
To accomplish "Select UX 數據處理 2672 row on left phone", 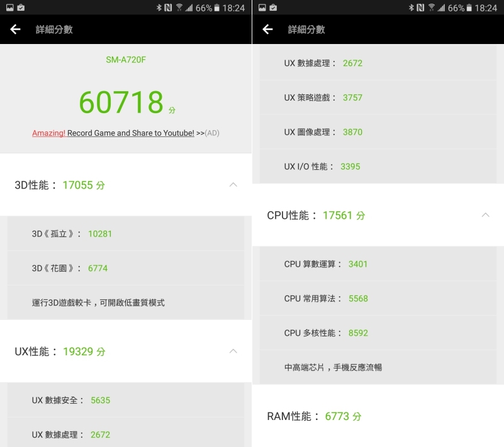I will click(126, 433).
